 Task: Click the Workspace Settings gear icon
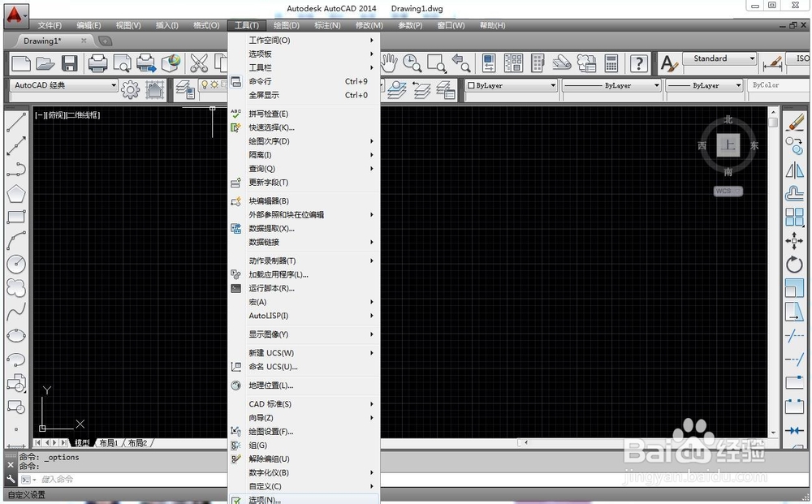(130, 89)
